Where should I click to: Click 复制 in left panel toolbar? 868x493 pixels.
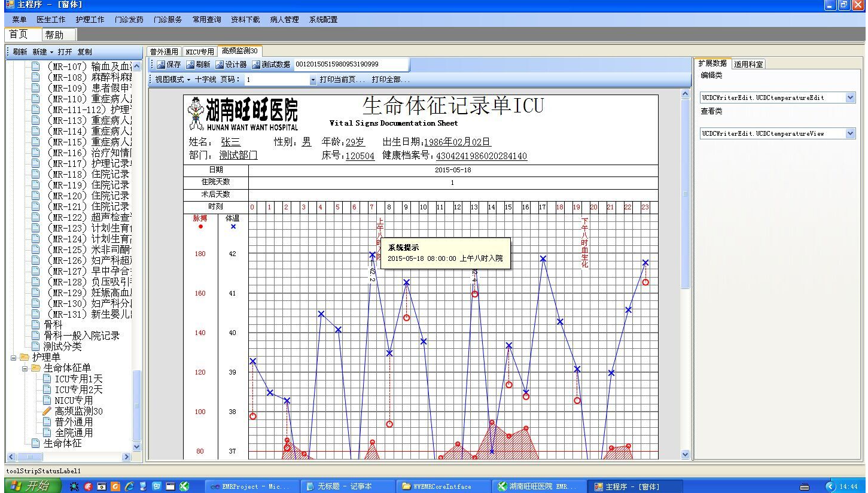point(85,52)
